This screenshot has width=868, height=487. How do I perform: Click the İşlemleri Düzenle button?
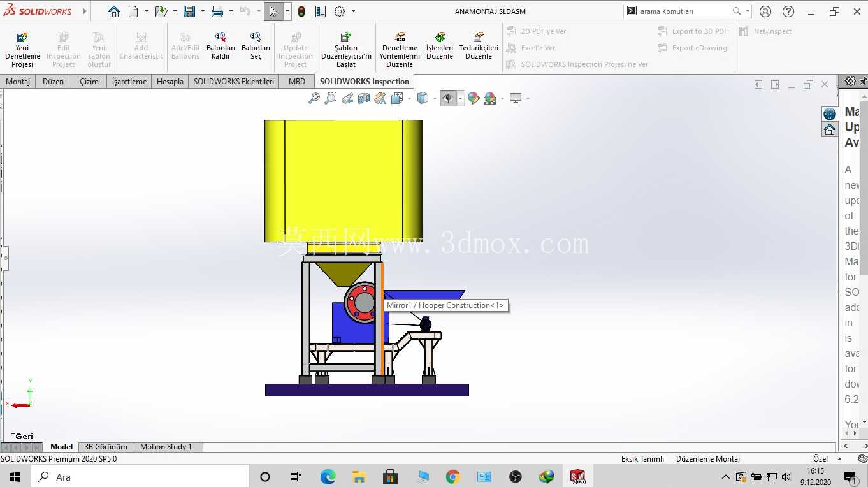pos(440,47)
